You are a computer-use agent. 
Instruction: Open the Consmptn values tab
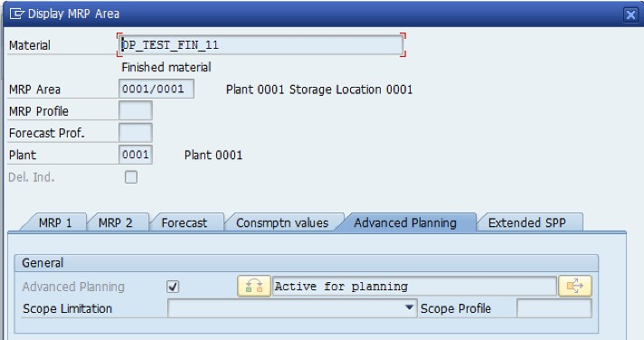point(282,222)
